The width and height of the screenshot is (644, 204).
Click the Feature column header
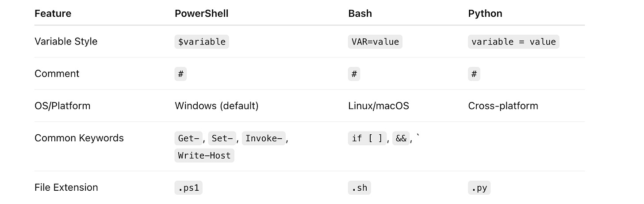(53, 13)
